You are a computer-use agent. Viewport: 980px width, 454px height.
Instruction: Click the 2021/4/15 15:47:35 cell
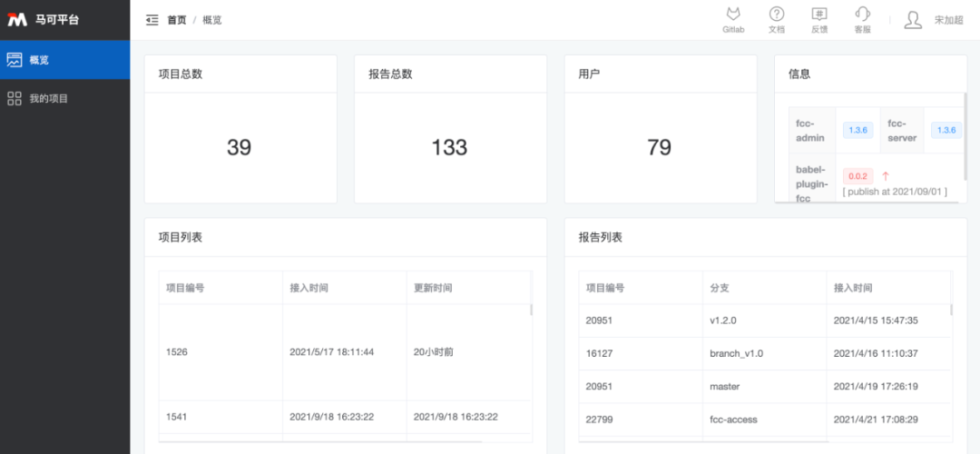(876, 321)
